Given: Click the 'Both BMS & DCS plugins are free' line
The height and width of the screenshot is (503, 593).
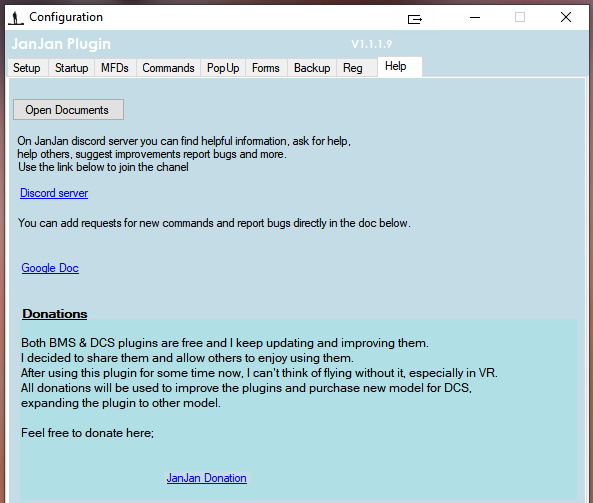Looking at the screenshot, I should point(225,343).
